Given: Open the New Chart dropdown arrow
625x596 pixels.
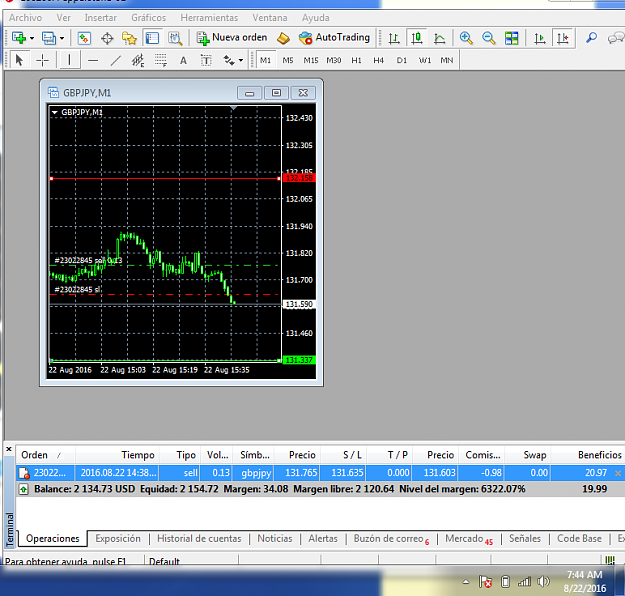Looking at the screenshot, I should (x=32, y=39).
